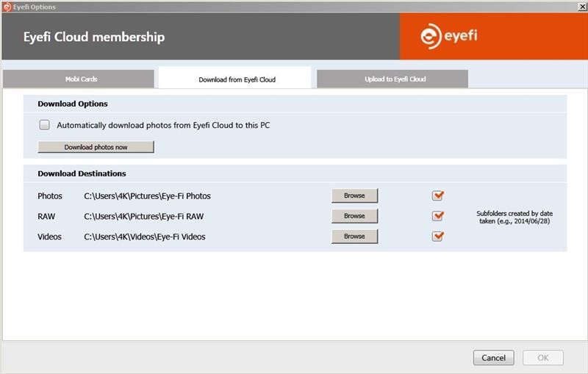Click the Download Options heading
Screen dimensions: 588x374
click(73, 104)
